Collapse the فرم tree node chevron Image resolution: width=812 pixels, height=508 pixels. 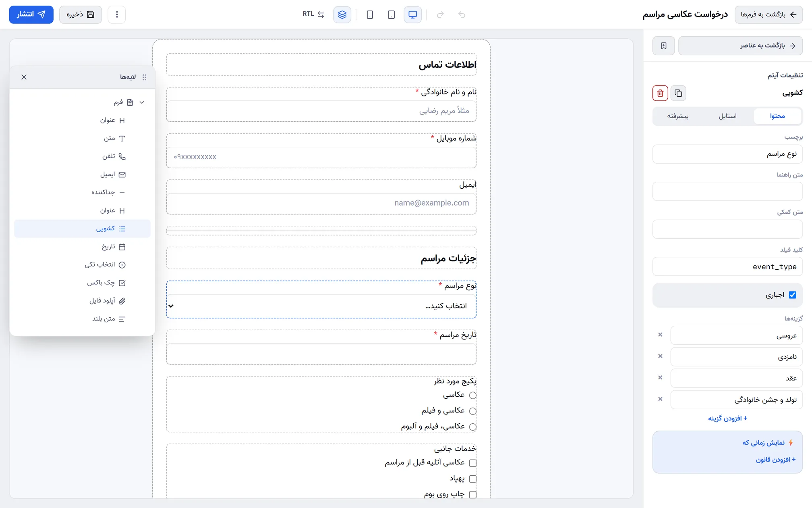(x=142, y=102)
